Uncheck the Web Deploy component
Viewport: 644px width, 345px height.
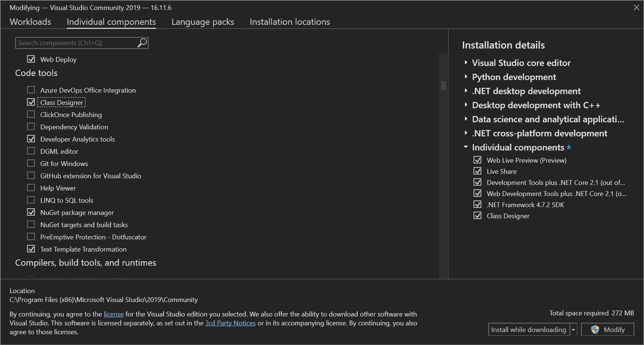(31, 59)
